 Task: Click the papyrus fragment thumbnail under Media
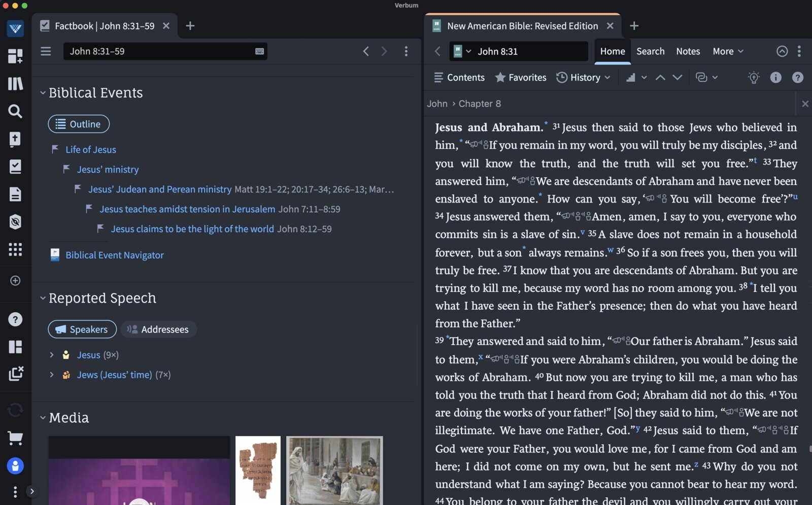pos(257,470)
